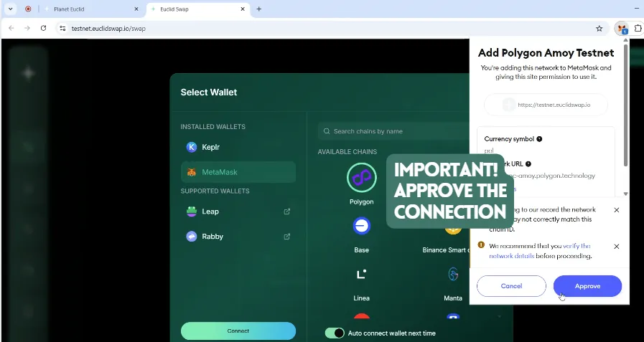
Task: Go forward in browser history
Action: point(27,28)
